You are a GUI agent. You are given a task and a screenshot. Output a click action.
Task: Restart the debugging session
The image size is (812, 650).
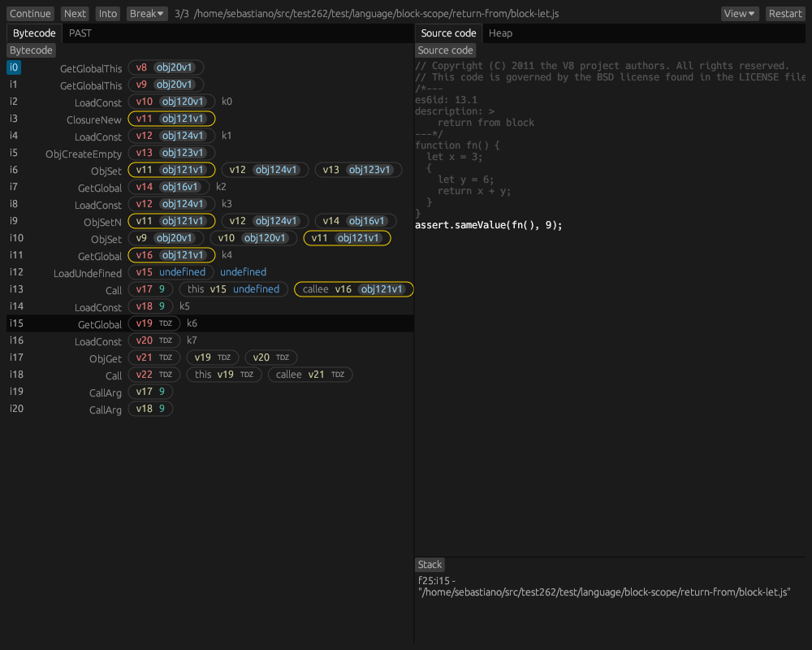click(x=784, y=13)
